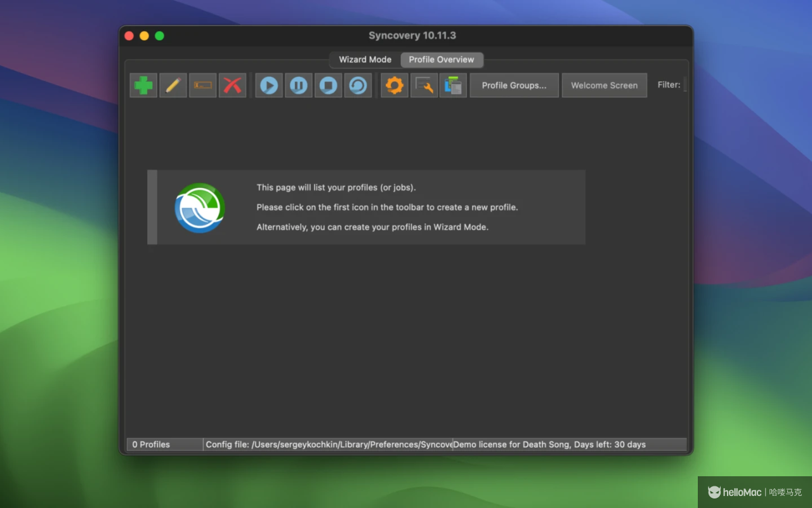Switch to Wizard Mode tab
Screen dimensions: 812x508
click(365, 60)
